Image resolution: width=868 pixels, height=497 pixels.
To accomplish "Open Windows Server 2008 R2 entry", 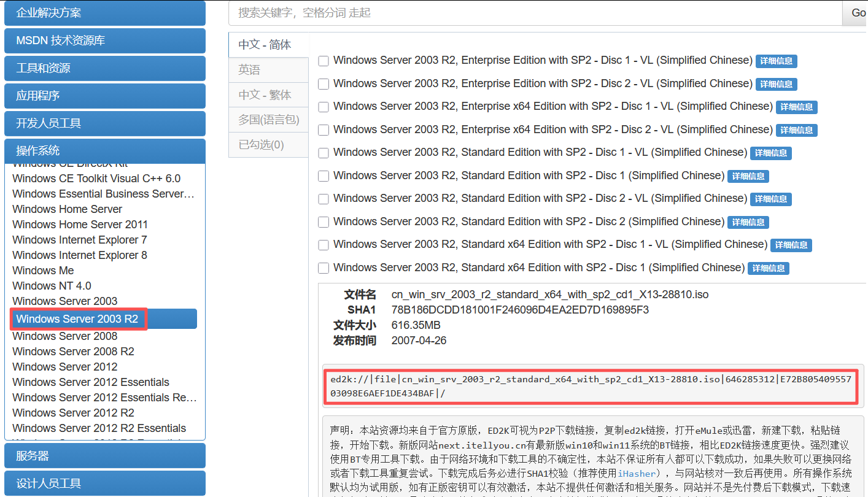I will pos(73,352).
